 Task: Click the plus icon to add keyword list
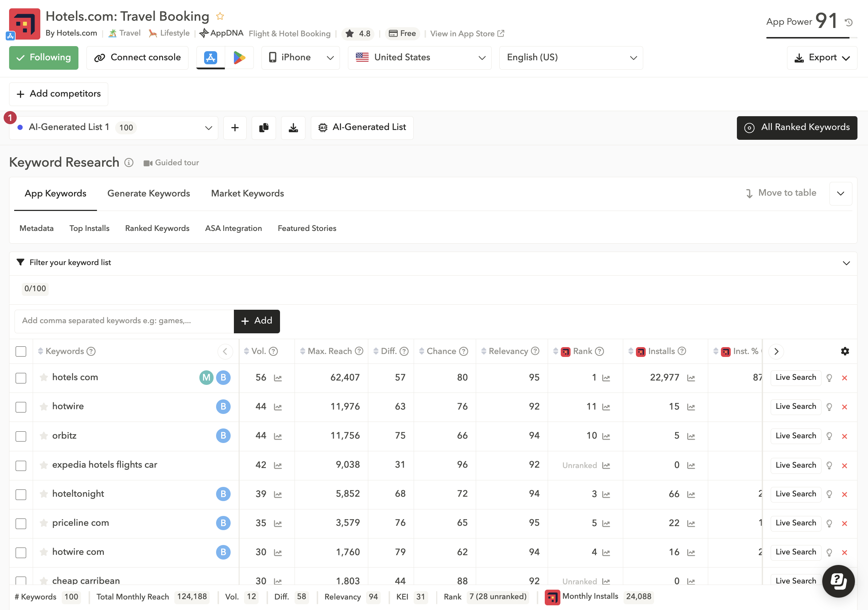click(x=235, y=128)
